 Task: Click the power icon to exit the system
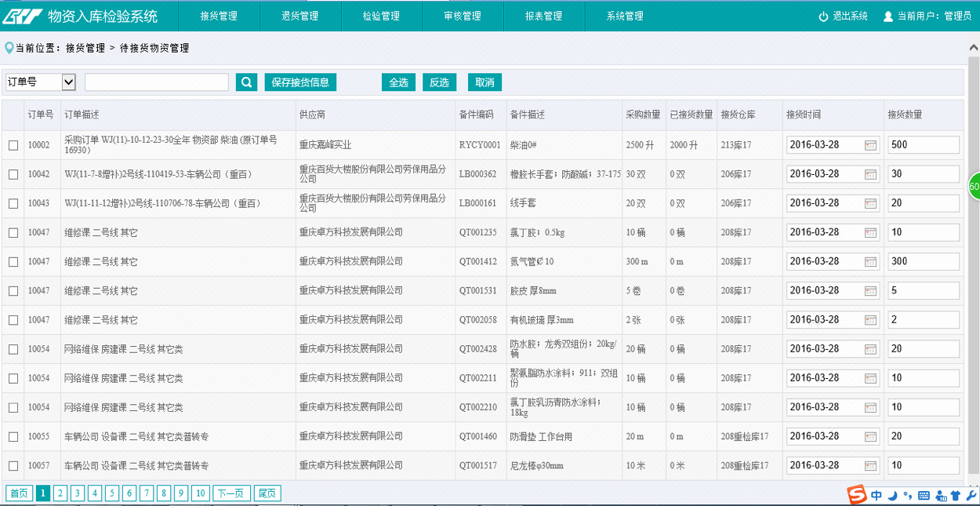click(x=823, y=14)
